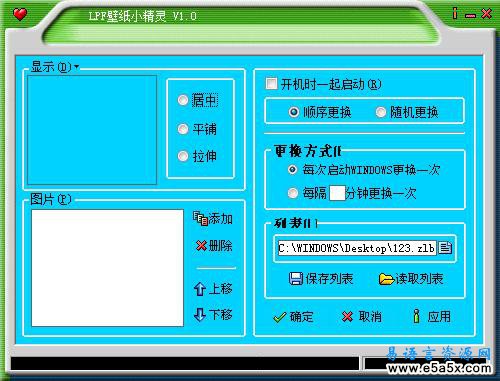Load list with folder icon 读取列表
This screenshot has height=381, width=500.
pyautogui.click(x=411, y=279)
